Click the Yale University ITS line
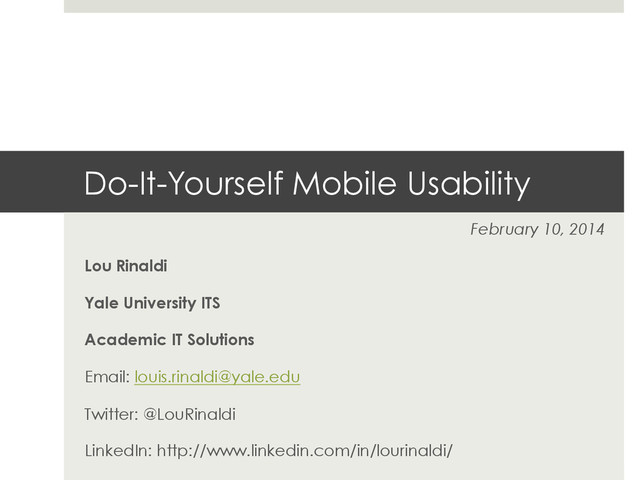The image size is (640, 480). point(152,303)
